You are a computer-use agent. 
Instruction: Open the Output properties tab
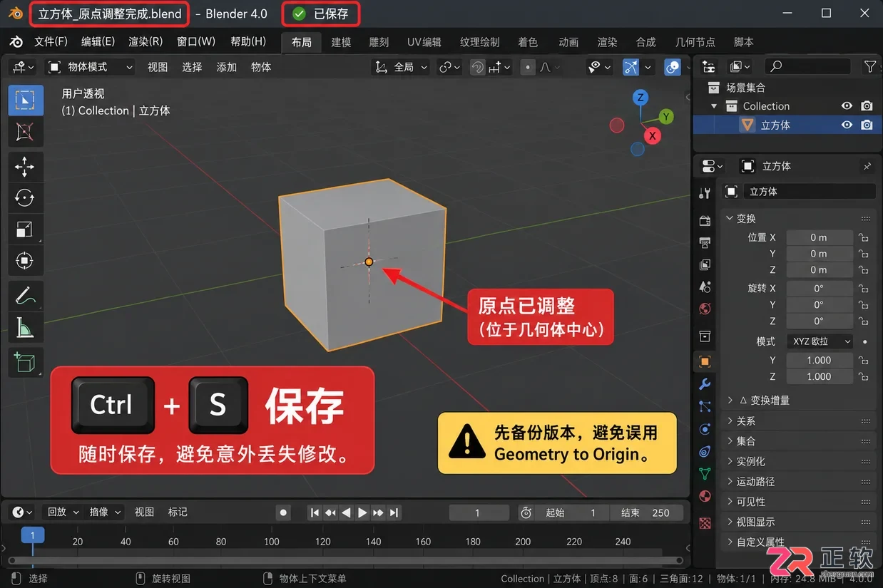705,243
